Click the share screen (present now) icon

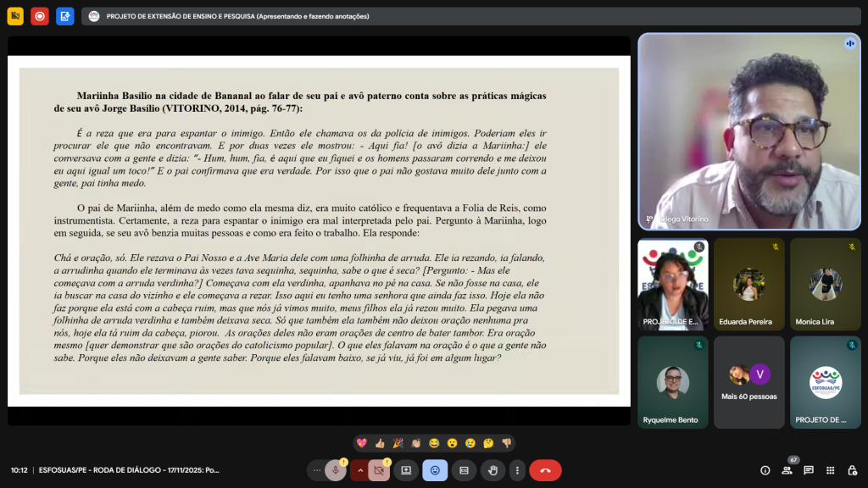[x=406, y=470]
